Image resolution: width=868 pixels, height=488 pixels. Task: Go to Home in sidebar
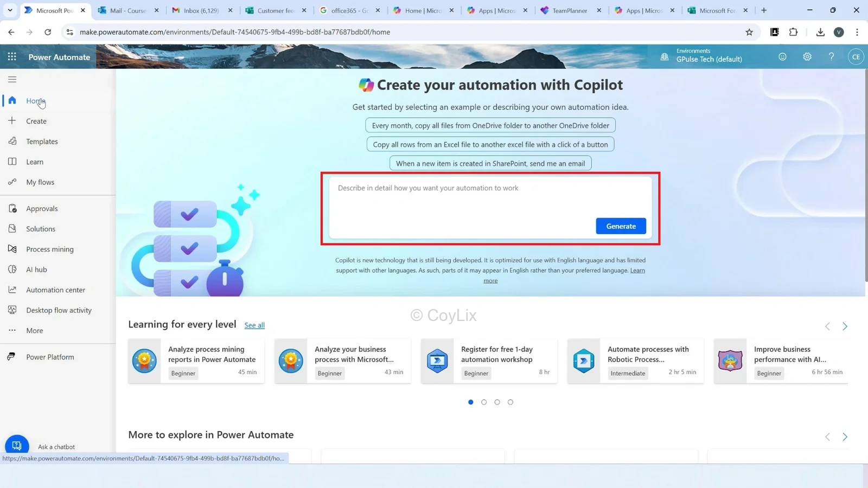(x=36, y=101)
